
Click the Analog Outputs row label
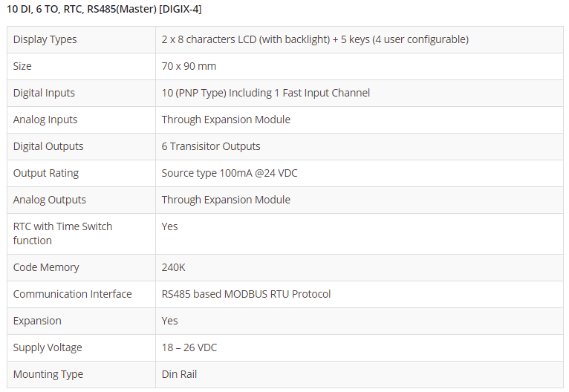(50, 200)
